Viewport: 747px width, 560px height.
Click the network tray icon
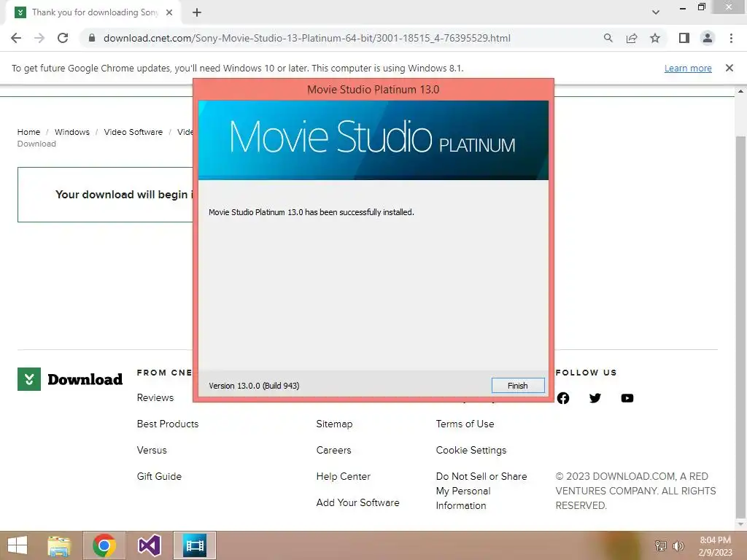point(660,545)
